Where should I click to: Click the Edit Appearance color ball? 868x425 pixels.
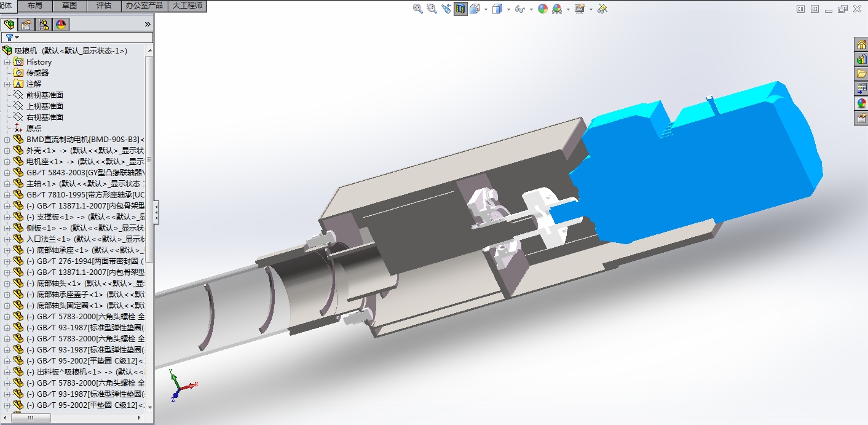[543, 9]
